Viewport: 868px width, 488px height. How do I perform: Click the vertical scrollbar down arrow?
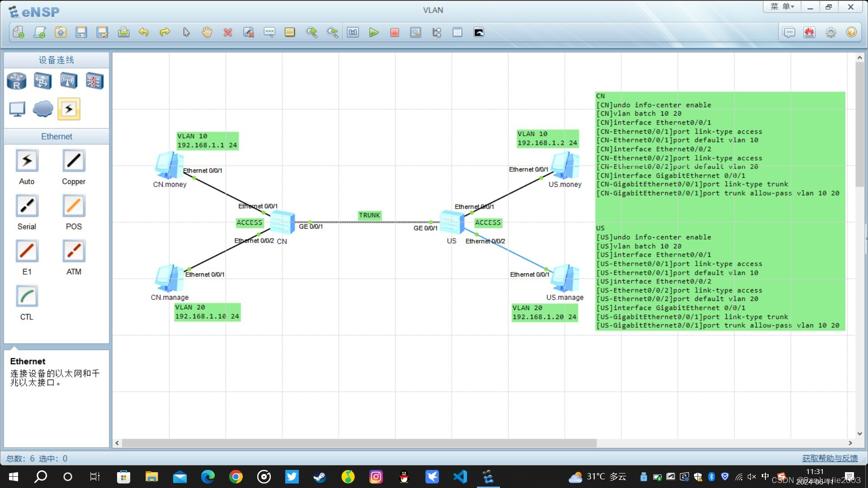pyautogui.click(x=859, y=434)
